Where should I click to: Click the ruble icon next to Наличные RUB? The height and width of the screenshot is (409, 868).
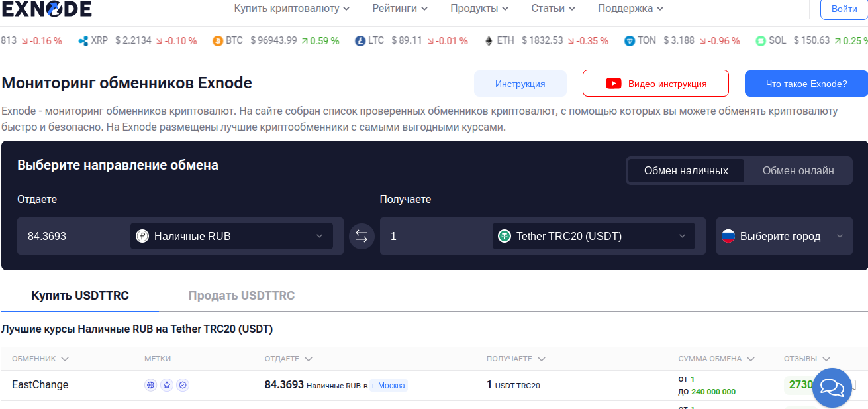pos(142,236)
